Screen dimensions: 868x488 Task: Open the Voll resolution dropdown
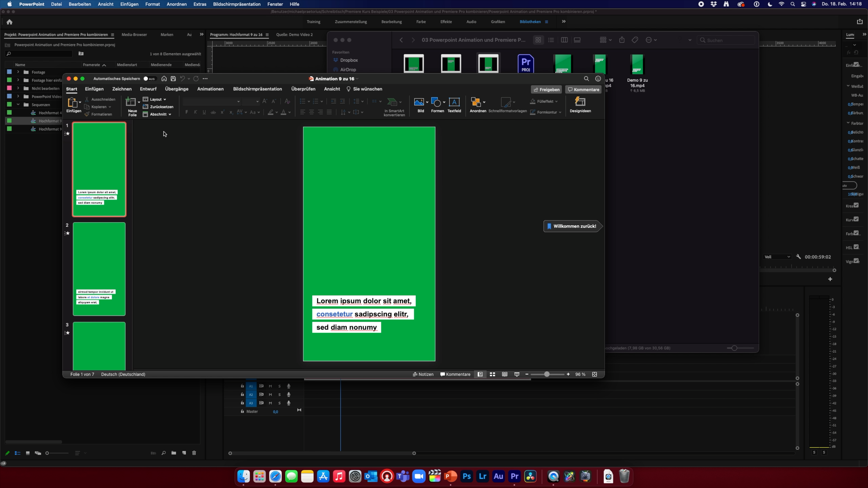777,257
